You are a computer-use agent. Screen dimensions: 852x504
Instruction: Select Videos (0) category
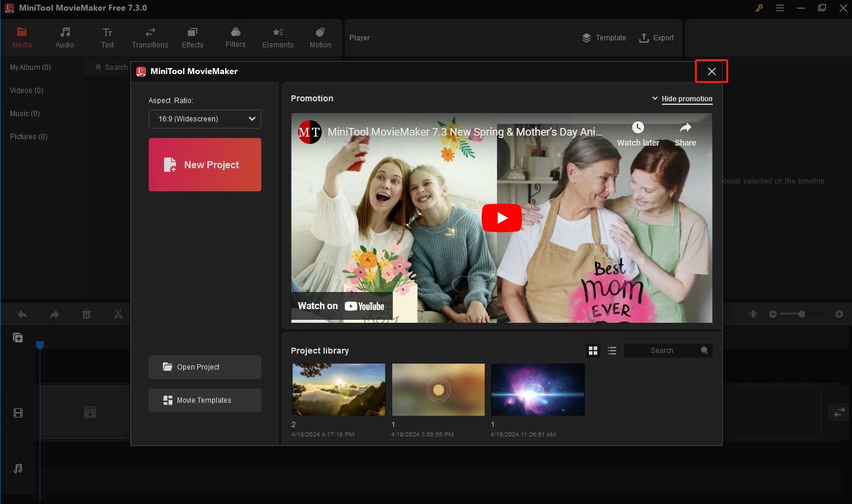pyautogui.click(x=27, y=91)
